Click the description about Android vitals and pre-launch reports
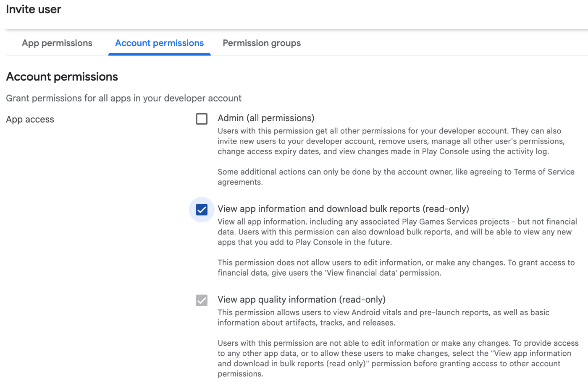This screenshot has height=391, width=588. click(383, 318)
